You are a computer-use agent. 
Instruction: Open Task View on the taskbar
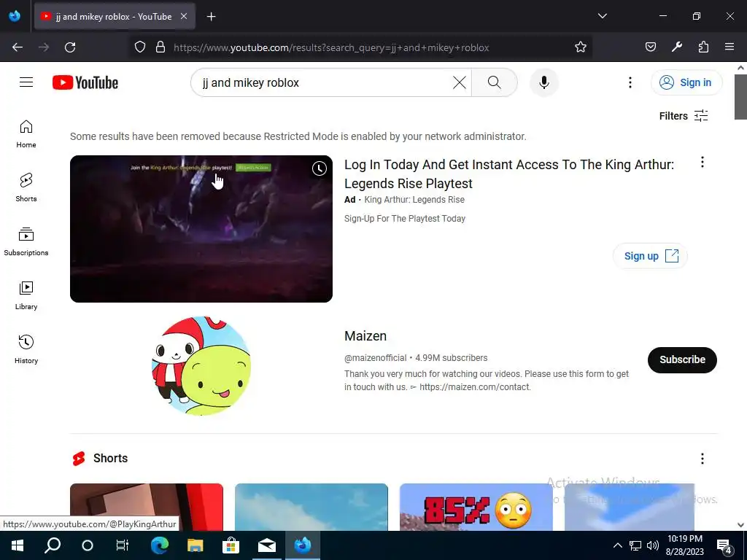click(x=123, y=545)
